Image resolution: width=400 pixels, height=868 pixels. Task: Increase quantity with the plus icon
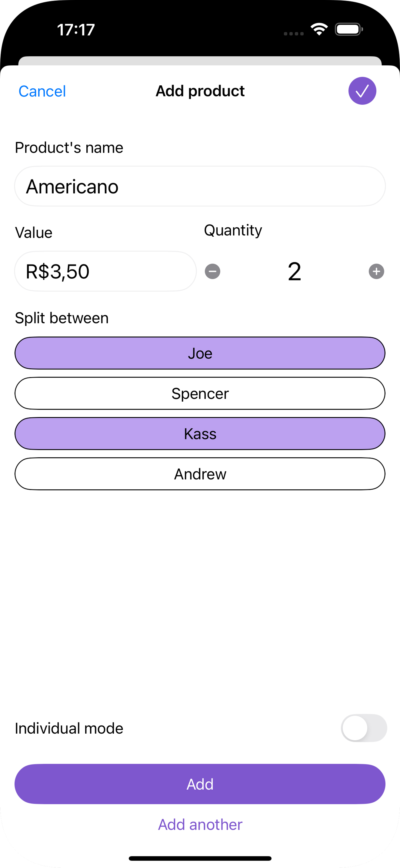click(x=376, y=271)
